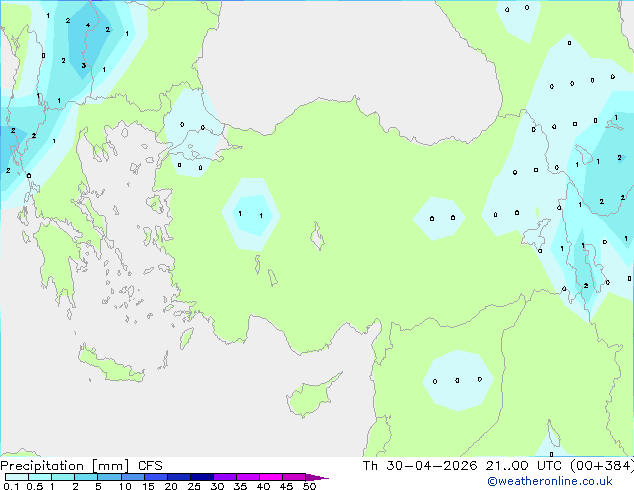This screenshot has height=490, width=634.
Task: Click the Precipitation [mm] CFS title
Action: (81, 466)
